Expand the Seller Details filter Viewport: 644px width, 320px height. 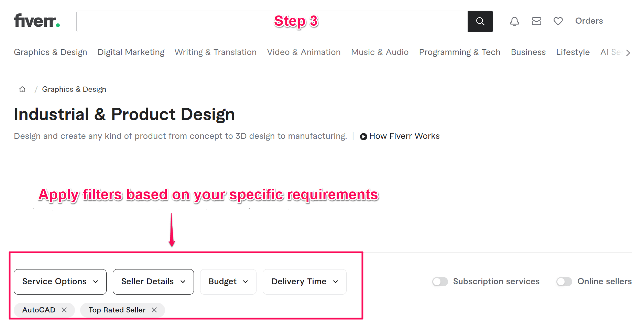tap(153, 282)
